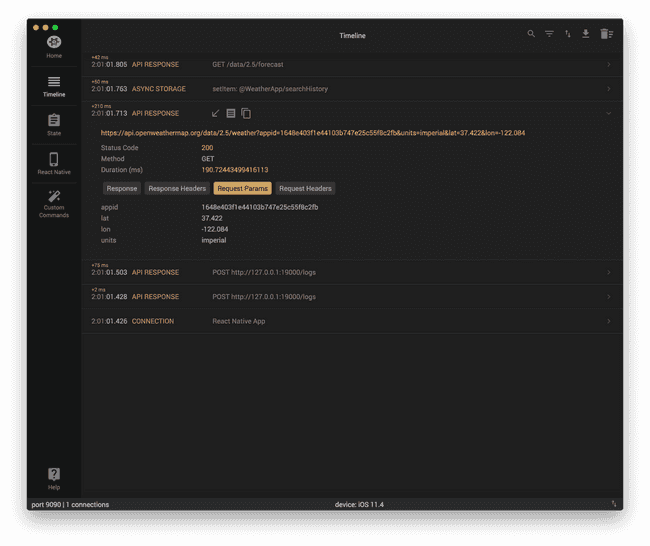Click the search icon in Timeline header
The width and height of the screenshot is (650, 546).
pos(531,34)
